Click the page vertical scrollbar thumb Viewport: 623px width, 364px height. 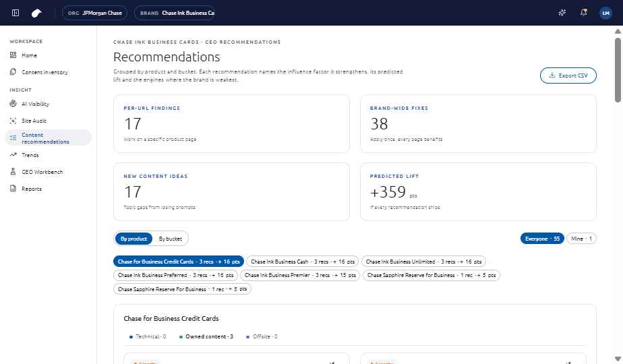[618, 70]
